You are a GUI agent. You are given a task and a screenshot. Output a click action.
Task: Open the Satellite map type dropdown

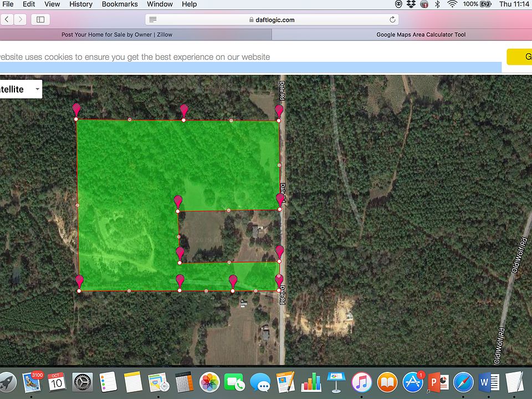(21, 89)
